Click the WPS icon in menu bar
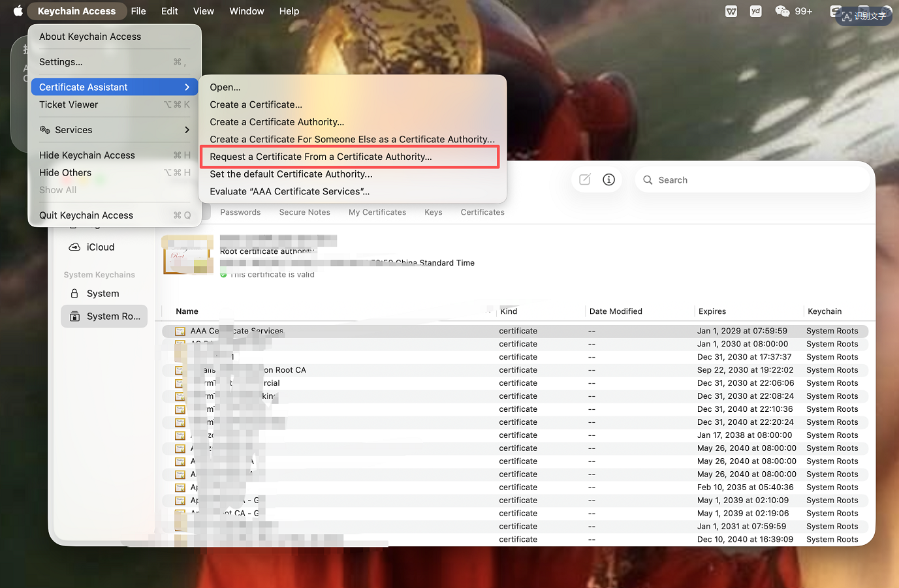The image size is (899, 588). (731, 11)
